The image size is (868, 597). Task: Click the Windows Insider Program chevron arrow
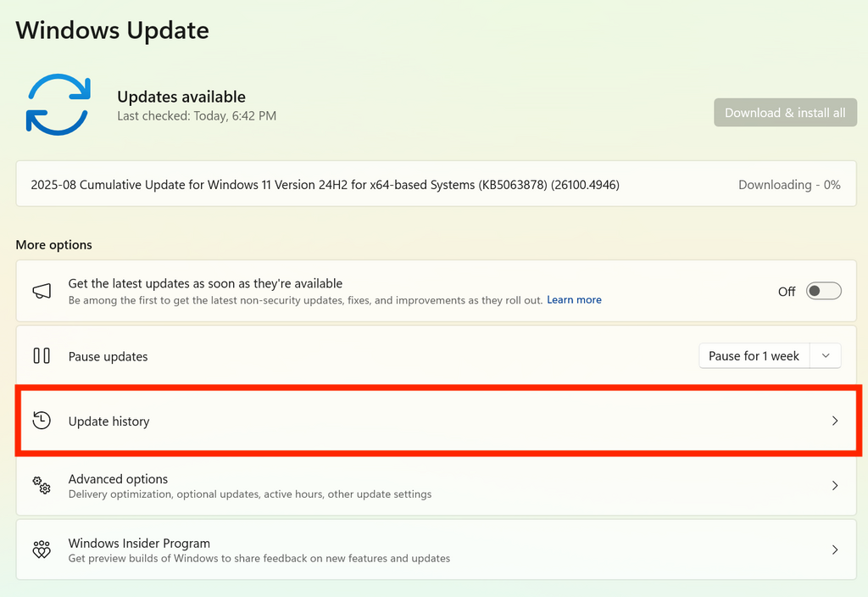pyautogui.click(x=835, y=550)
